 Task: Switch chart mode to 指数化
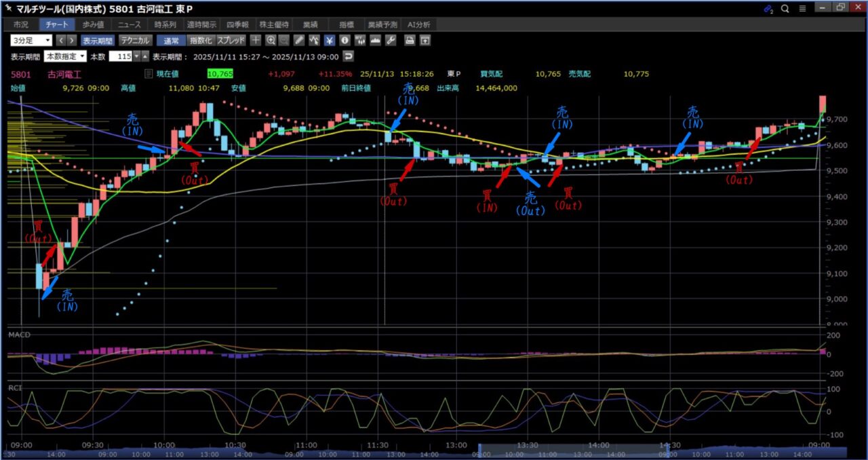point(200,40)
